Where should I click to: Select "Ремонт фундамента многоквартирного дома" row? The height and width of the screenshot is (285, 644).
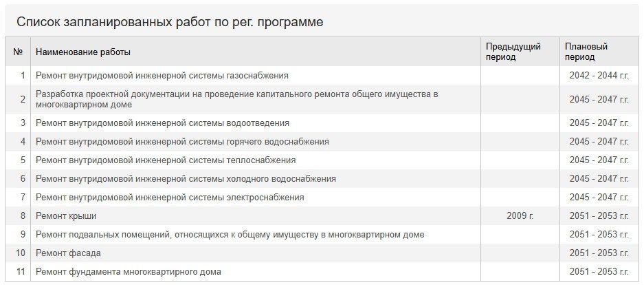[129, 271]
